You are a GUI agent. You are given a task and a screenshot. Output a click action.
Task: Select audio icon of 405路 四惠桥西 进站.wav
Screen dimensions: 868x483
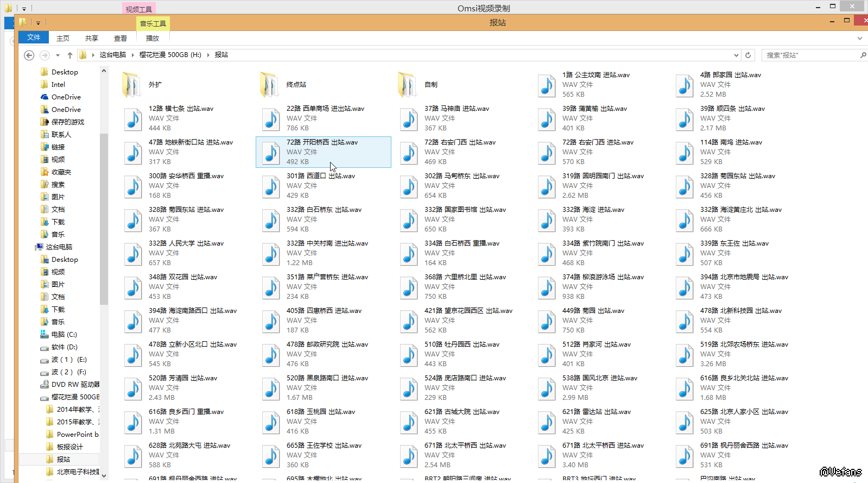271,321
